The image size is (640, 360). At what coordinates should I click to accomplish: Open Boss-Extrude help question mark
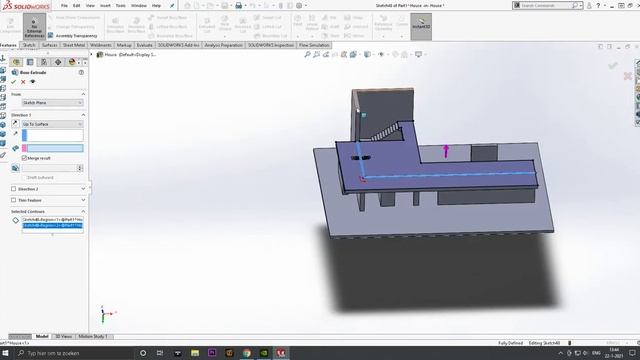click(81, 72)
